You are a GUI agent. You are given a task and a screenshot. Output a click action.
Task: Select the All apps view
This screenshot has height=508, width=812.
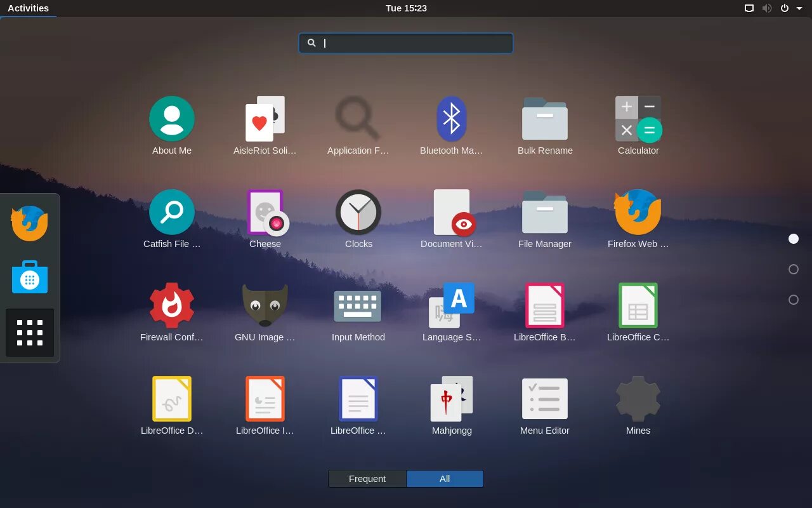coord(445,479)
